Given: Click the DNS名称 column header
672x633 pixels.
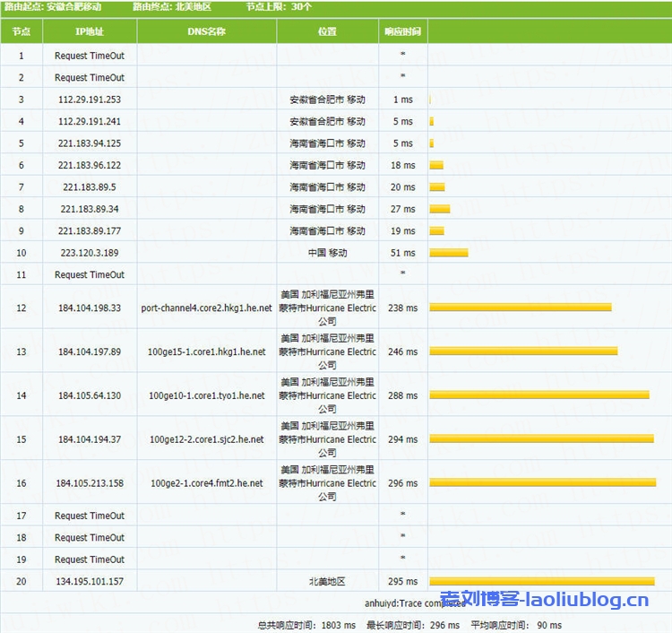Looking at the screenshot, I should pyautogui.click(x=207, y=31).
